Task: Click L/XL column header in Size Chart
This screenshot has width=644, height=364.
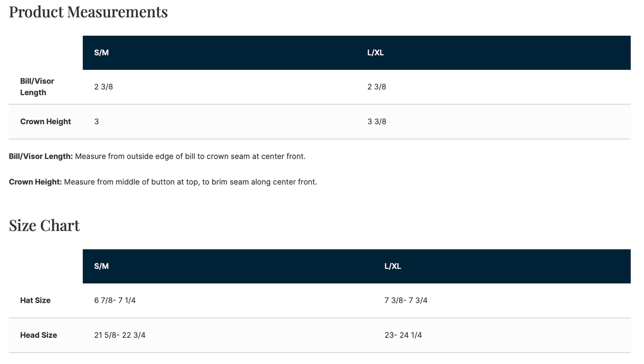Action: click(x=393, y=266)
